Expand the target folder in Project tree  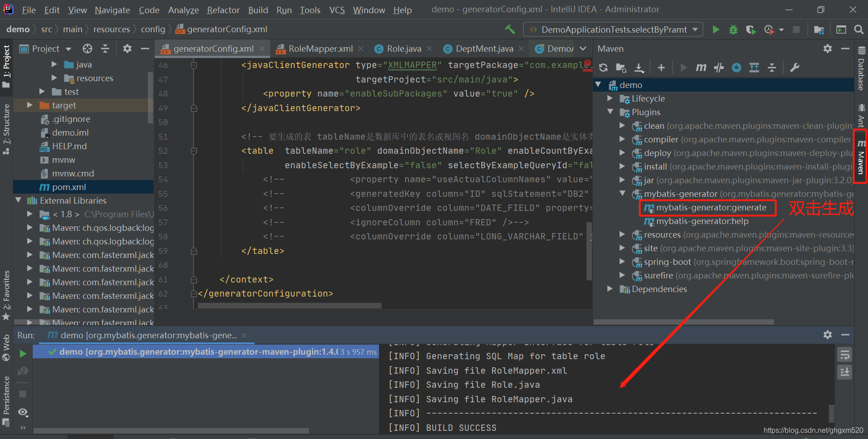(x=30, y=105)
